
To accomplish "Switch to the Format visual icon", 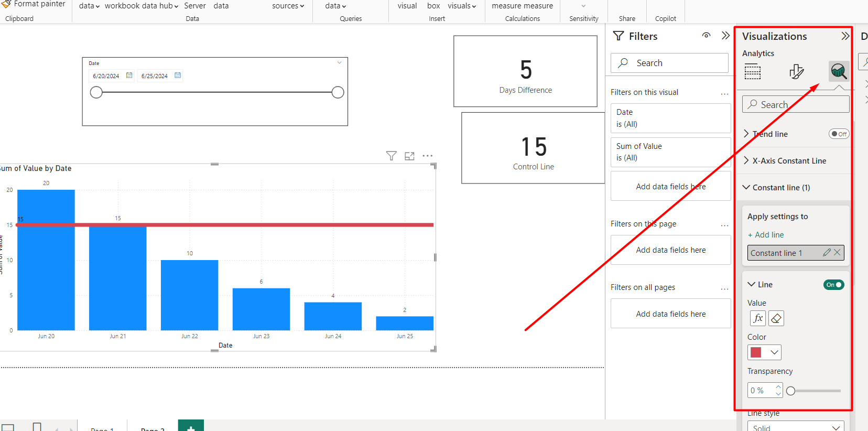I will pyautogui.click(x=796, y=71).
